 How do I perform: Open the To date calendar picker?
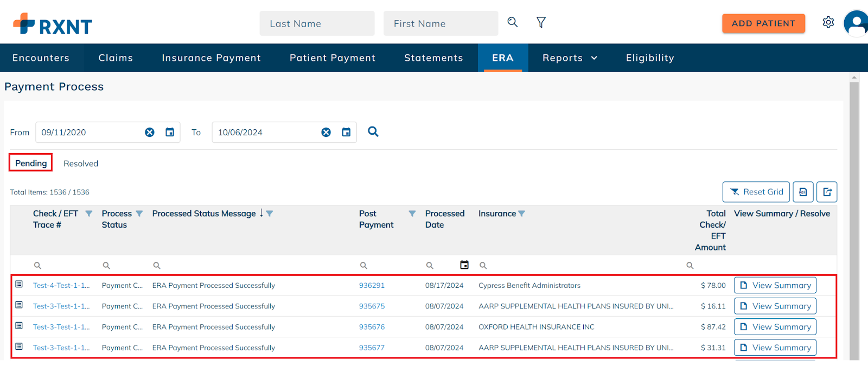coord(346,133)
